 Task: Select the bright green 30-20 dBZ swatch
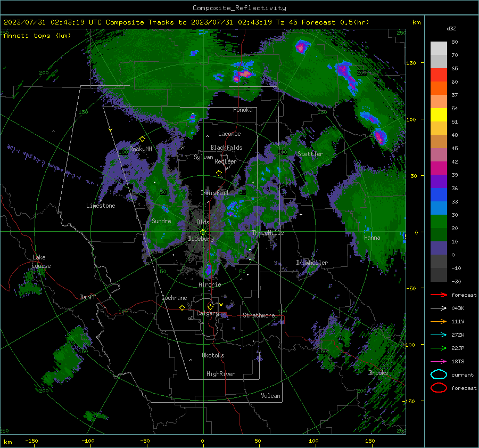point(439,222)
